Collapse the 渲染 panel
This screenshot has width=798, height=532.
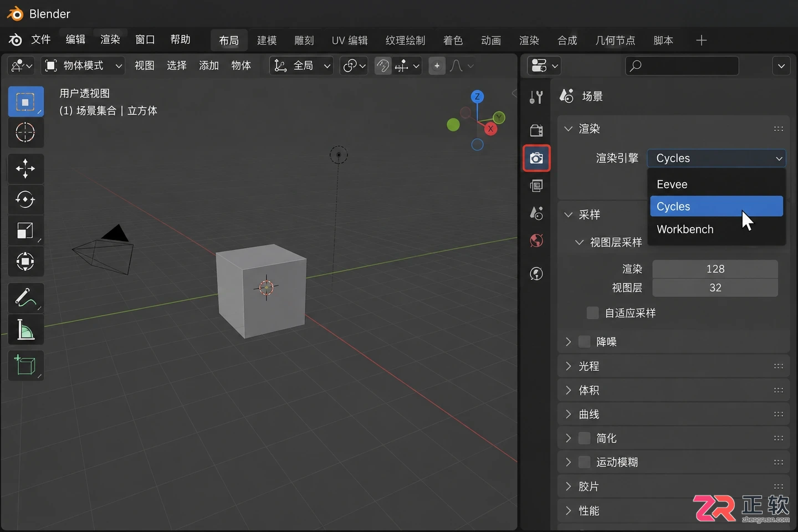(568, 129)
